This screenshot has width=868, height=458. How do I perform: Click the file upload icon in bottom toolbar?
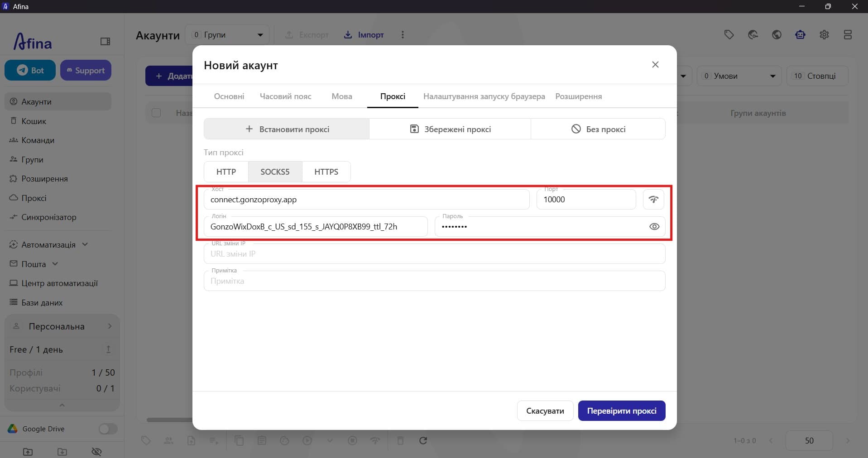pyautogui.click(x=191, y=440)
